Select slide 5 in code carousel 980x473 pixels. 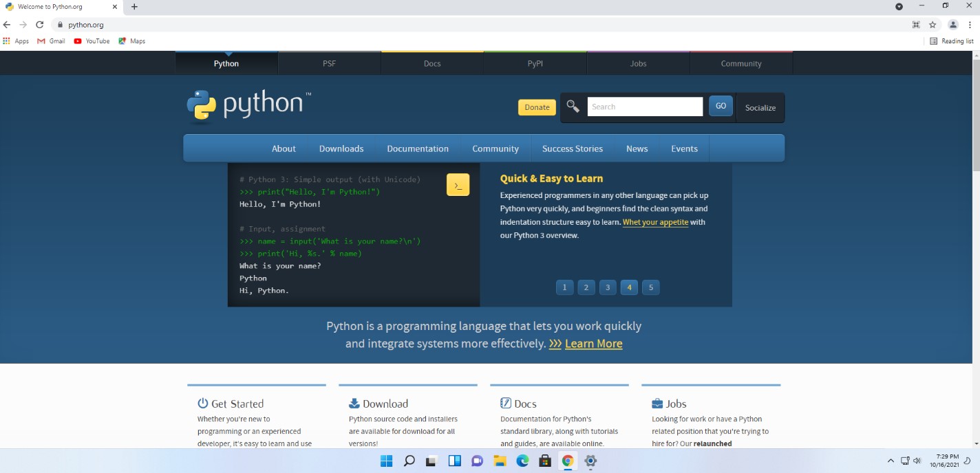coord(650,287)
